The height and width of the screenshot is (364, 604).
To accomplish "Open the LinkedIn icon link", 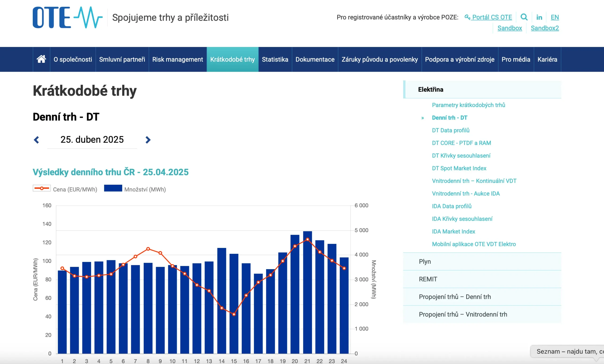I will pyautogui.click(x=539, y=17).
